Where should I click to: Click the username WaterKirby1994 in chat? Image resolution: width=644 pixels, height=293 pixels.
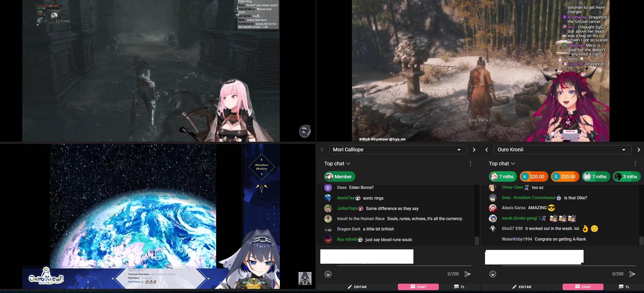click(517, 239)
